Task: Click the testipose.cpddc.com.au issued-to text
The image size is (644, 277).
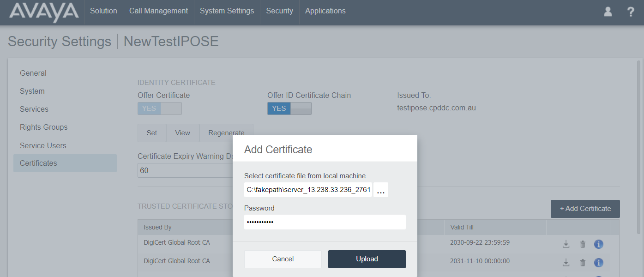Action: 436,108
